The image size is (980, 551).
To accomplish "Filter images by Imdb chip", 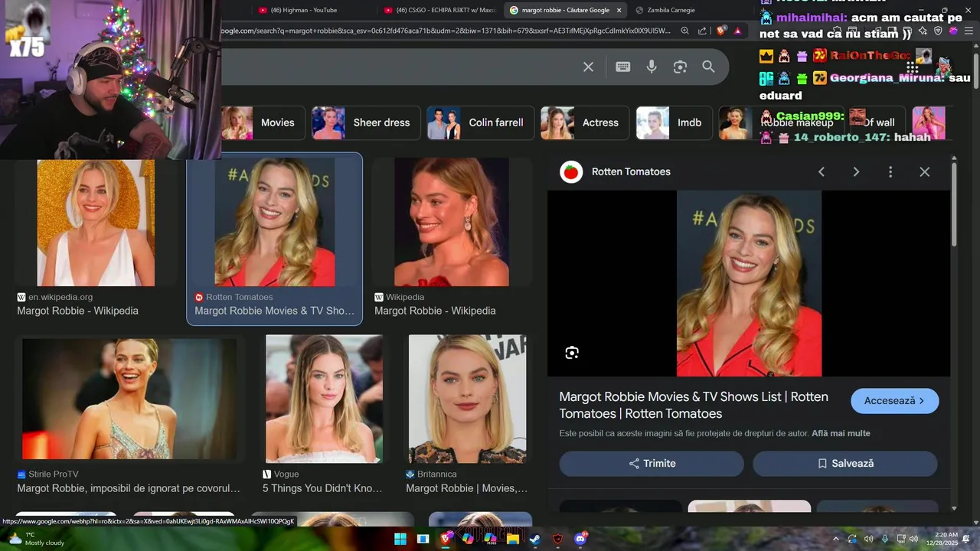I will (674, 122).
